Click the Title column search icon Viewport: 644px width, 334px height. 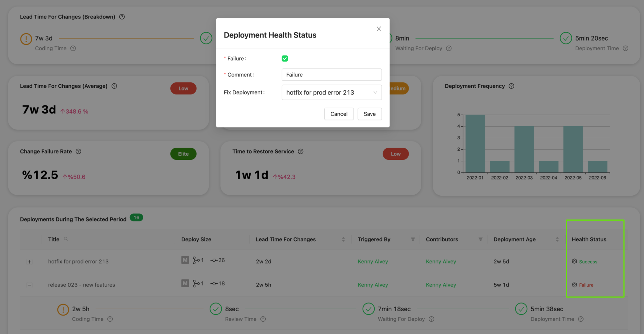click(66, 239)
